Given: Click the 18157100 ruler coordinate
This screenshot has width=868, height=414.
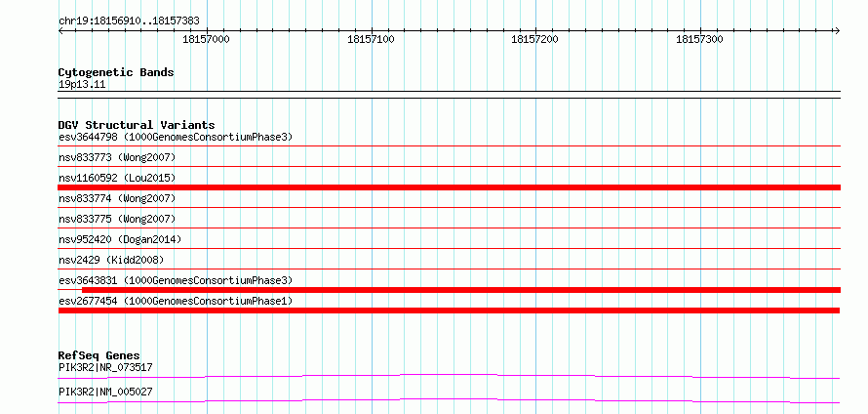Looking at the screenshot, I should pyautogui.click(x=371, y=39).
